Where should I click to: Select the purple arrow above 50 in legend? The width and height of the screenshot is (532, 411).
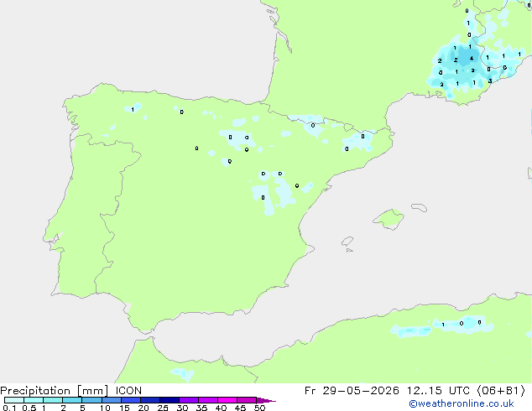[266, 400]
